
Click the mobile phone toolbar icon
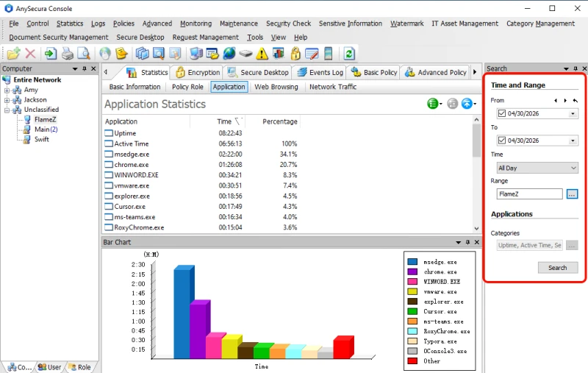[x=328, y=54]
